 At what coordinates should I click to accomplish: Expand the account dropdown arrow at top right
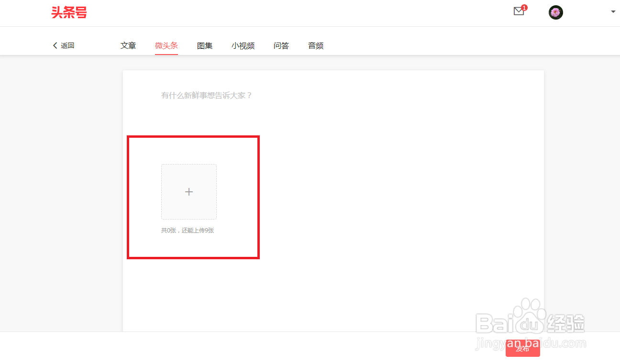(613, 12)
